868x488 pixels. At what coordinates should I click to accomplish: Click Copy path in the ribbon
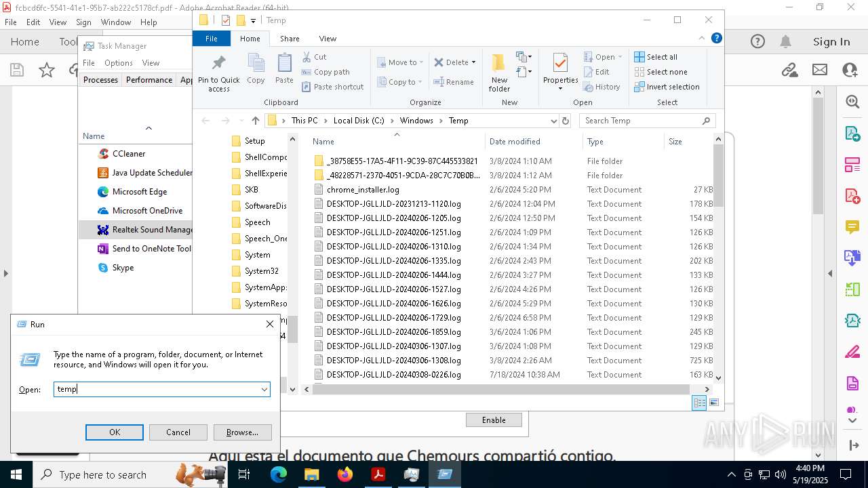click(325, 72)
